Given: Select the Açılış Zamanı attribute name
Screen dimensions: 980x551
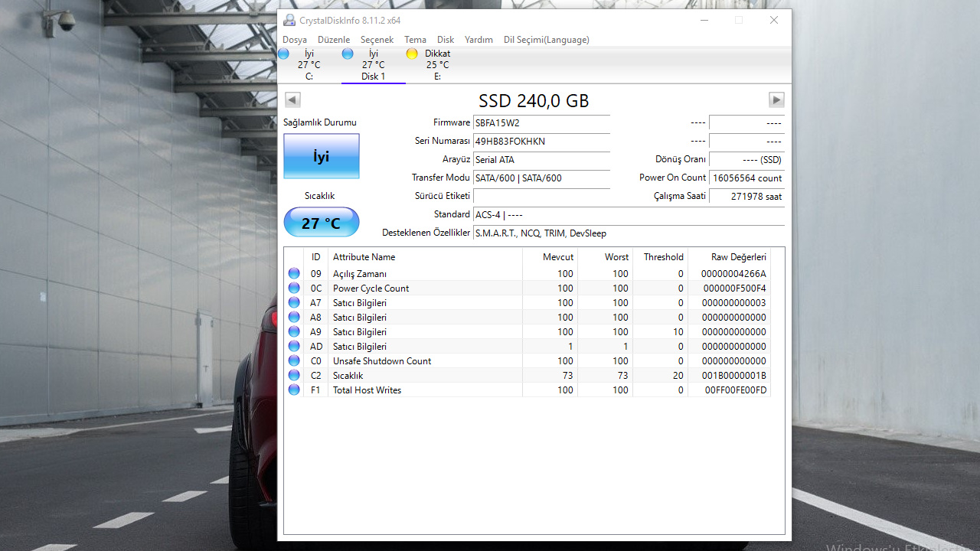Looking at the screenshot, I should pyautogui.click(x=359, y=274).
